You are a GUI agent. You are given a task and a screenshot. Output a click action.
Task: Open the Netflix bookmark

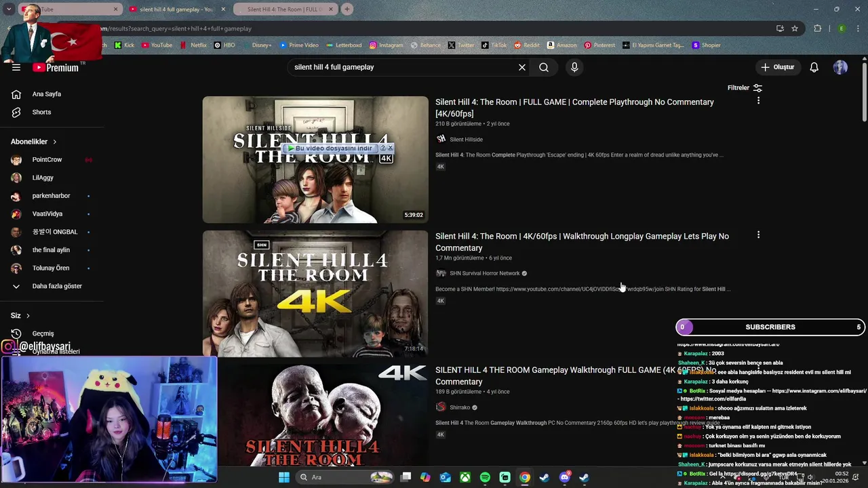[193, 45]
